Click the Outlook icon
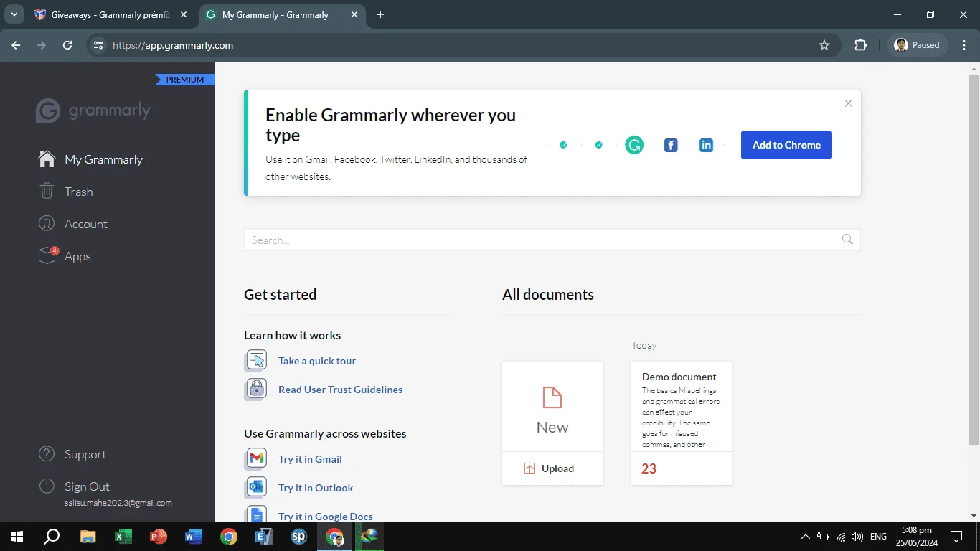This screenshot has width=980, height=551. point(256,487)
